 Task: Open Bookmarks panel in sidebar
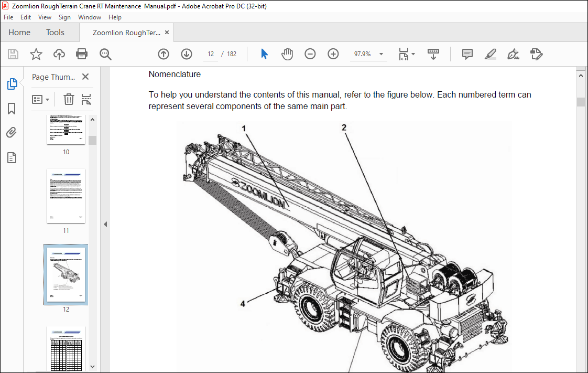tap(12, 109)
